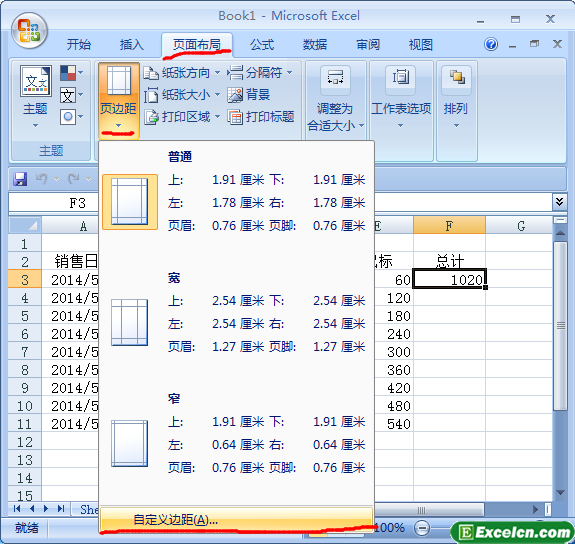575x544 pixels.
Task: Click 背景 background button
Action: [249, 95]
